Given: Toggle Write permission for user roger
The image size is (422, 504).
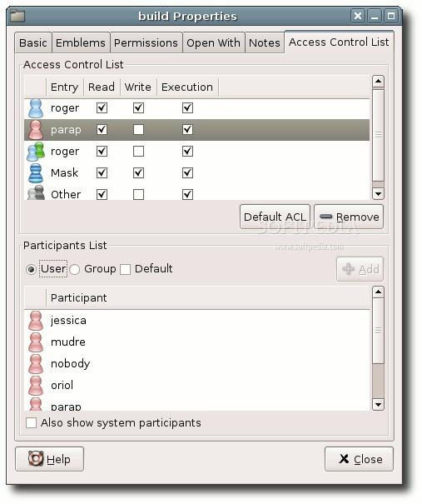Looking at the screenshot, I should pyautogui.click(x=138, y=108).
